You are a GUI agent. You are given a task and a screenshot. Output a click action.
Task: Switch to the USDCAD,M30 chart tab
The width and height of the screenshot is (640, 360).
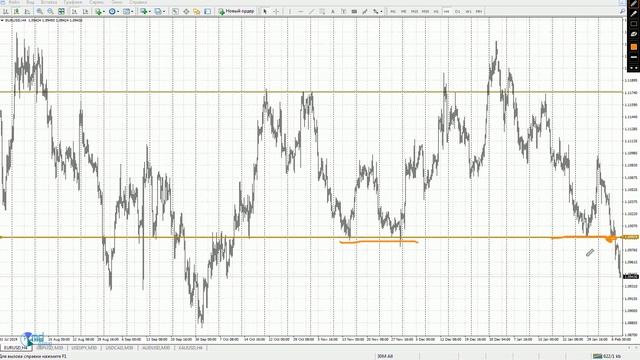(x=120, y=348)
